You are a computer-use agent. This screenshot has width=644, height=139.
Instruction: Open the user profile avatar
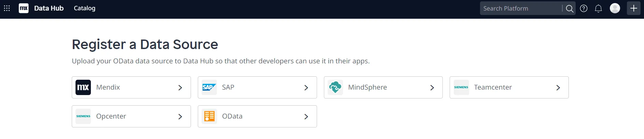coord(615,8)
